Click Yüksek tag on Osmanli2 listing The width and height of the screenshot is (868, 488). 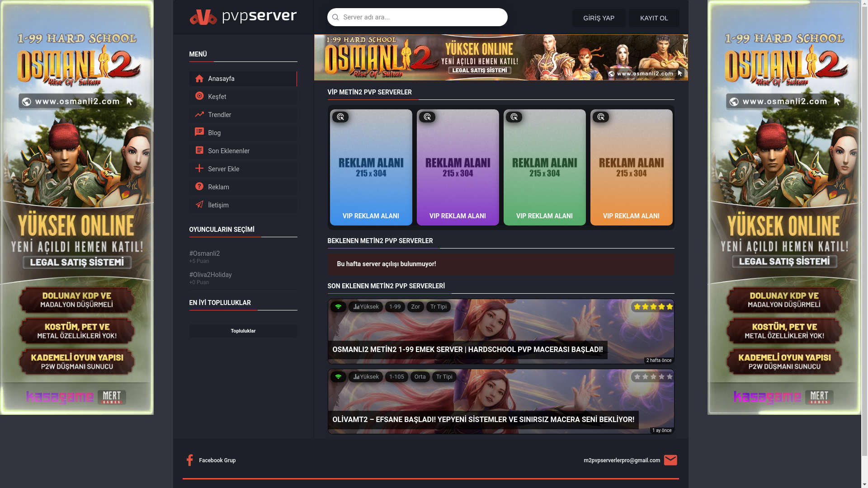366,307
